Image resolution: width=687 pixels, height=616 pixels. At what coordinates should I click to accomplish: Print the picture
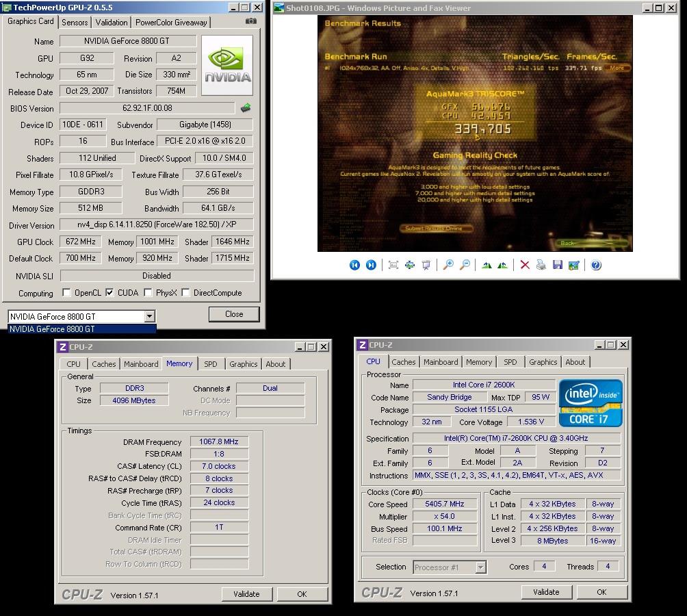(x=541, y=265)
